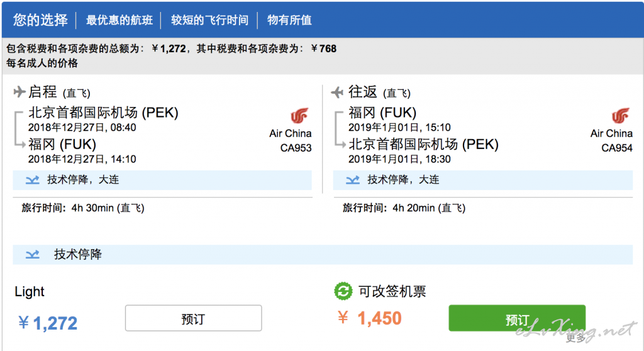Click the Air China logo for CA954

620,116
